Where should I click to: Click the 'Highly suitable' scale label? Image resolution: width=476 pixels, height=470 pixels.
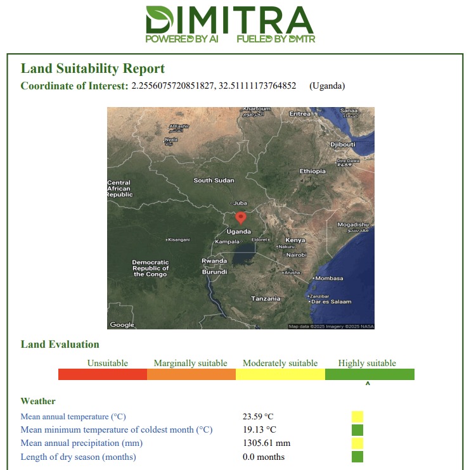pos(367,363)
